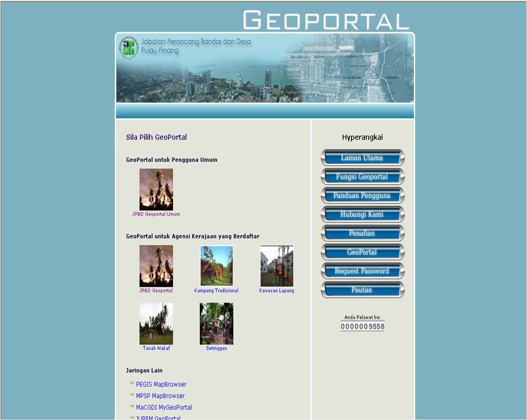The image size is (527, 420).
Task: Click Request Password
Action: point(362,271)
